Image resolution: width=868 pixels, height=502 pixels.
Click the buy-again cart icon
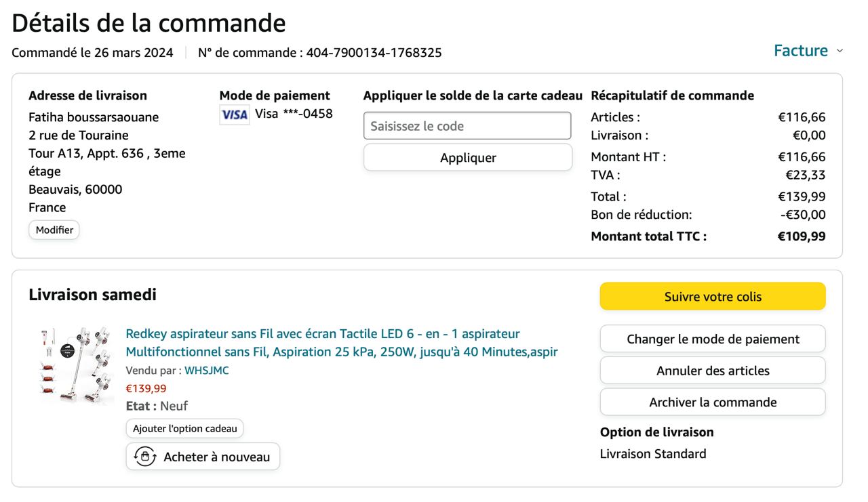(x=145, y=457)
